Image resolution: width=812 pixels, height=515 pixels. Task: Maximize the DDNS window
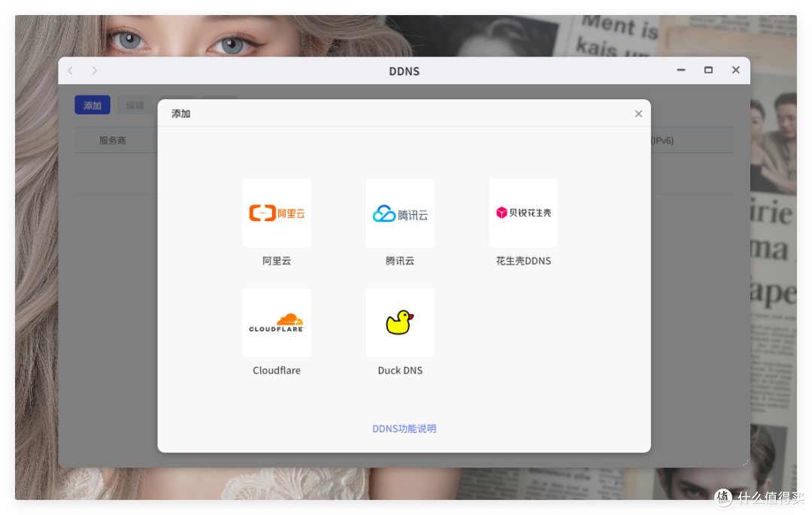[x=708, y=70]
